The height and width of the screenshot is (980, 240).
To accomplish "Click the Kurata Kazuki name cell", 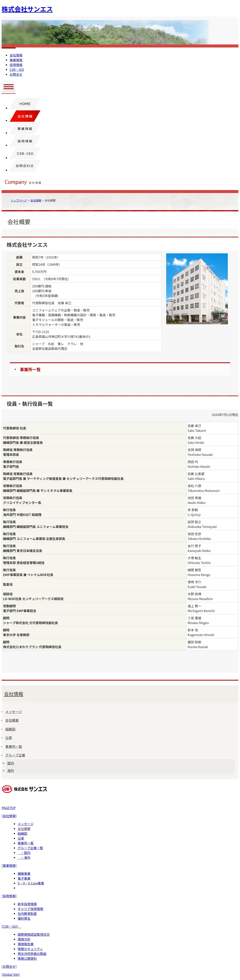I will pyautogui.click(x=212, y=645).
